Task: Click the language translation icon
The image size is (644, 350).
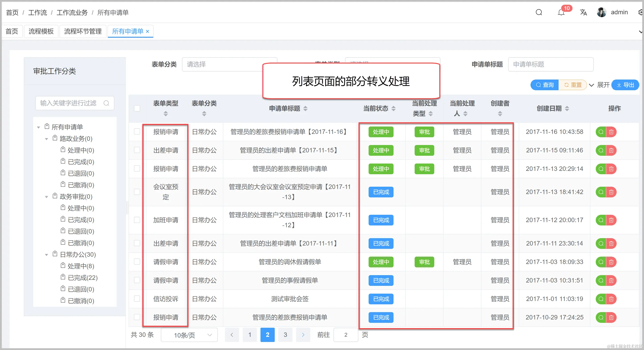Action: click(x=583, y=12)
